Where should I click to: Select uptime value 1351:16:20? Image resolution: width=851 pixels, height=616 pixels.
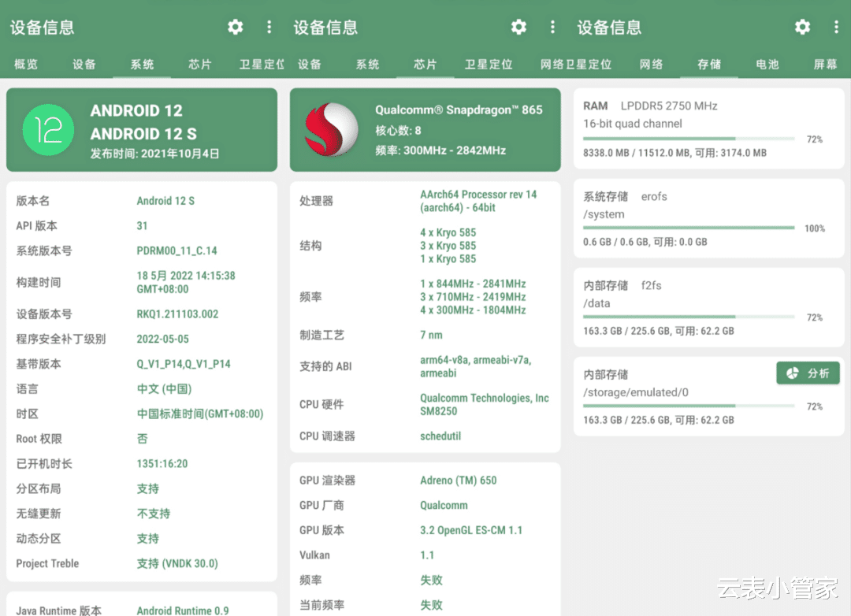pos(162,463)
